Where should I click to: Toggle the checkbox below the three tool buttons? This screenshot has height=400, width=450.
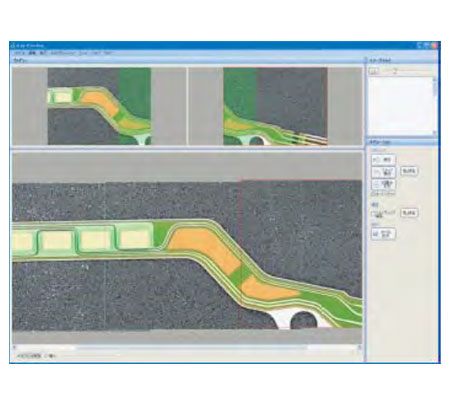coord(373,193)
